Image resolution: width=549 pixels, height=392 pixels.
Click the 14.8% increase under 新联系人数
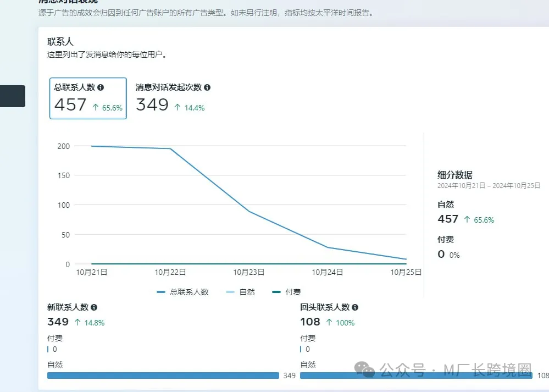point(90,323)
